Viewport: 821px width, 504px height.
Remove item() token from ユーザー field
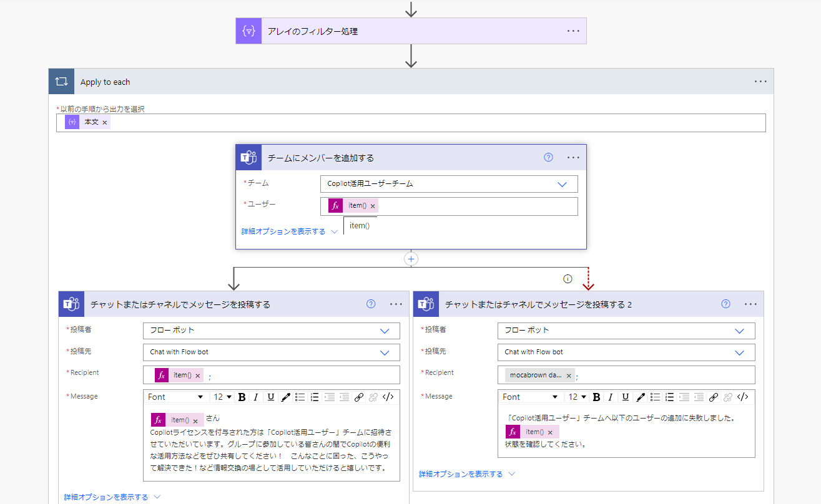coord(373,206)
